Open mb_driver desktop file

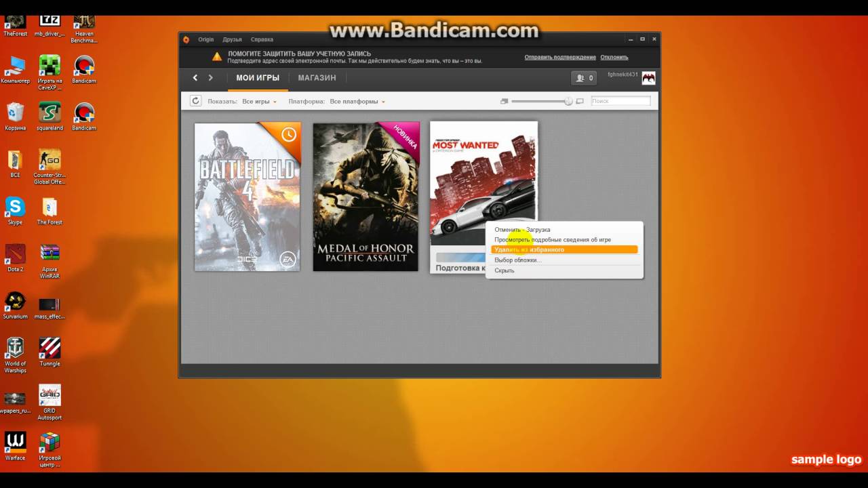click(50, 26)
